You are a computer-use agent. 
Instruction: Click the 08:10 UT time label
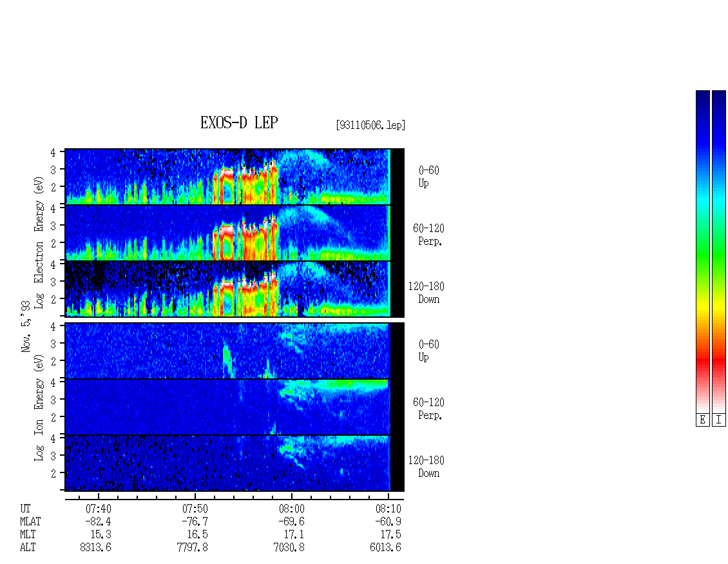[x=388, y=509]
